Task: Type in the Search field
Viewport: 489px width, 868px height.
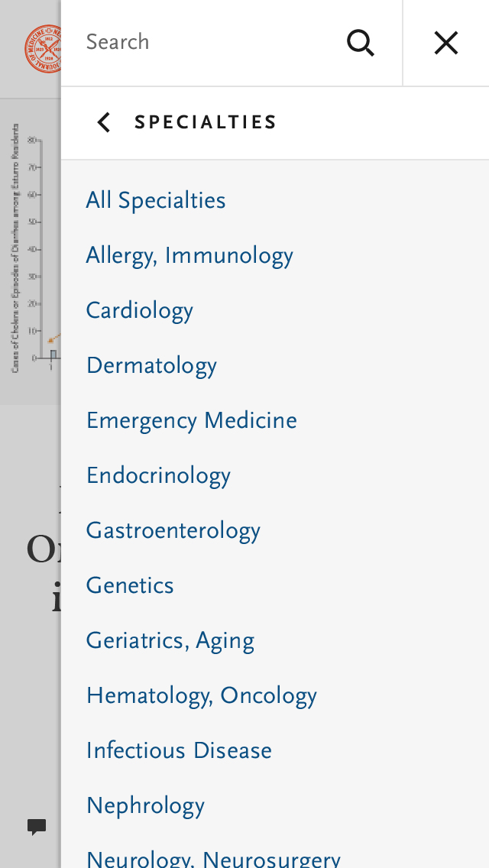Action: pos(206,43)
